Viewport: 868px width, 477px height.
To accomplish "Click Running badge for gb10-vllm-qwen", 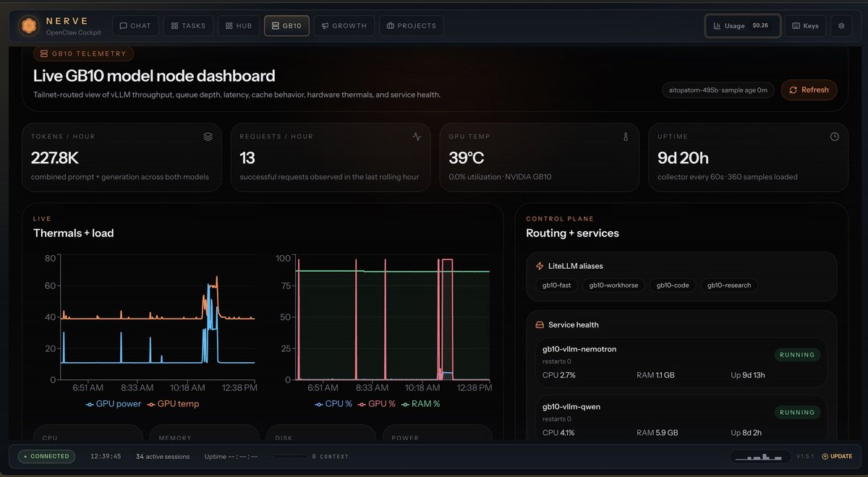I will click(x=798, y=412).
